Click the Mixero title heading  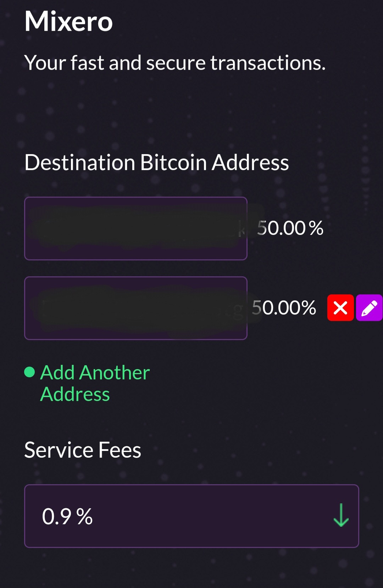coord(68,21)
